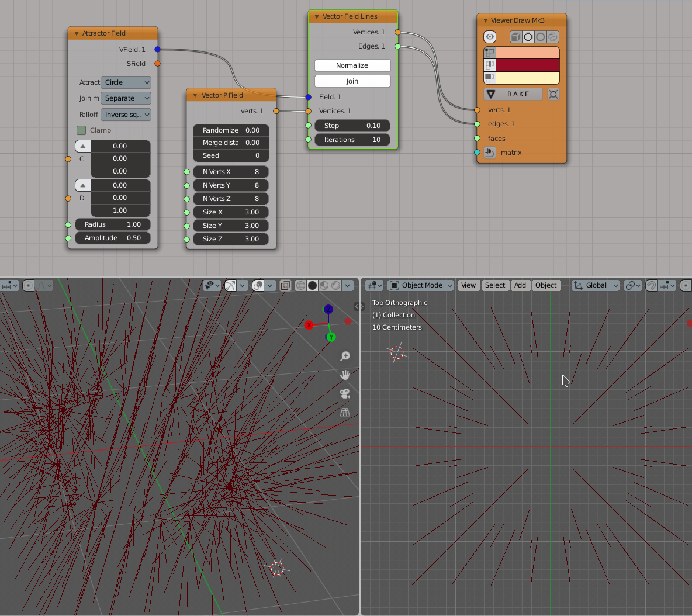
Task: Open the View menu in viewport header
Action: [x=468, y=285]
